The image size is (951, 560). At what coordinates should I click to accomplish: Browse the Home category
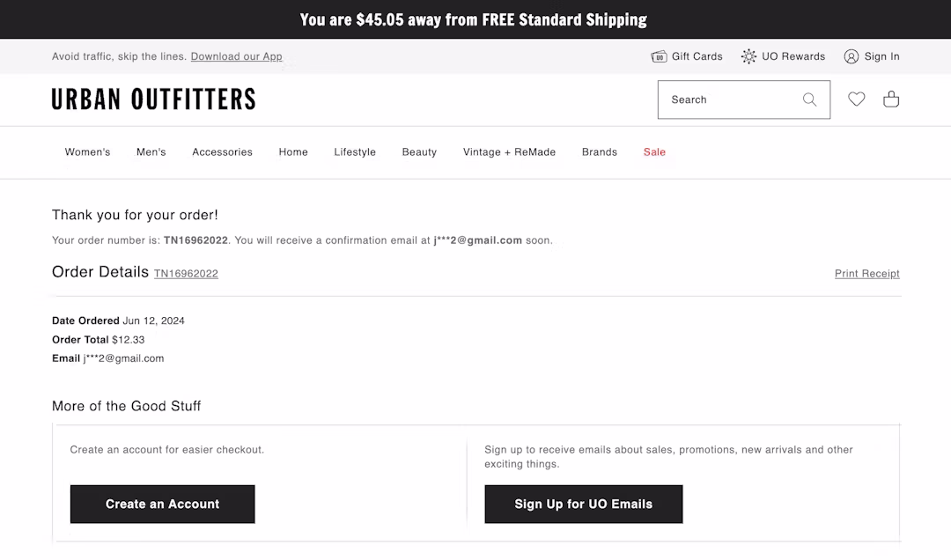click(x=293, y=152)
